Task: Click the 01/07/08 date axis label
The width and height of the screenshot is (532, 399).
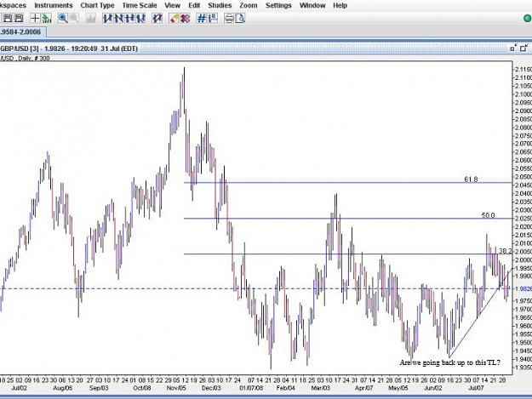Action: [x=251, y=388]
